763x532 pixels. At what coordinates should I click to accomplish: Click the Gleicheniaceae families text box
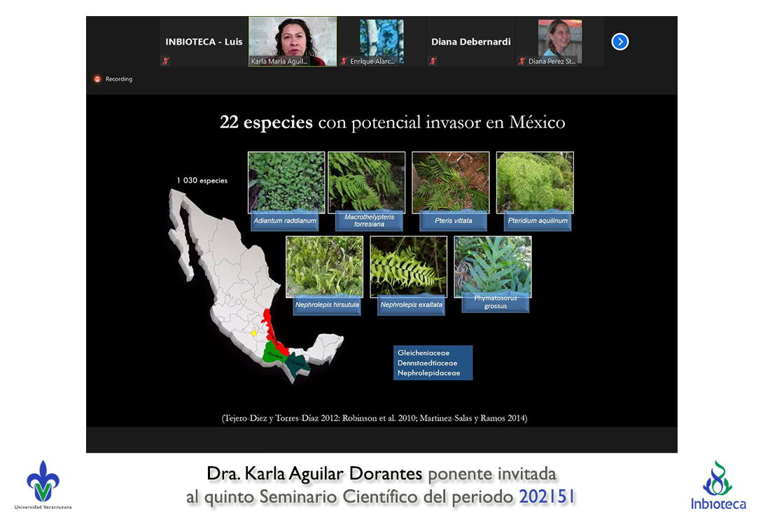433,363
